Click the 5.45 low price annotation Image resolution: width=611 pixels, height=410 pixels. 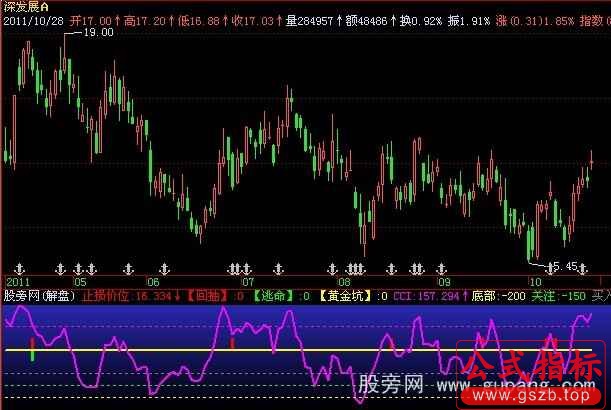tap(564, 266)
